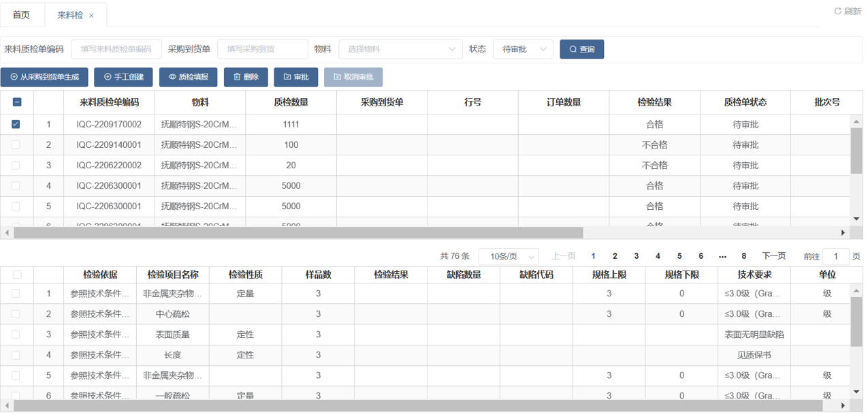
Task: Click the 来料质检单编码 input field
Action: [x=116, y=49]
